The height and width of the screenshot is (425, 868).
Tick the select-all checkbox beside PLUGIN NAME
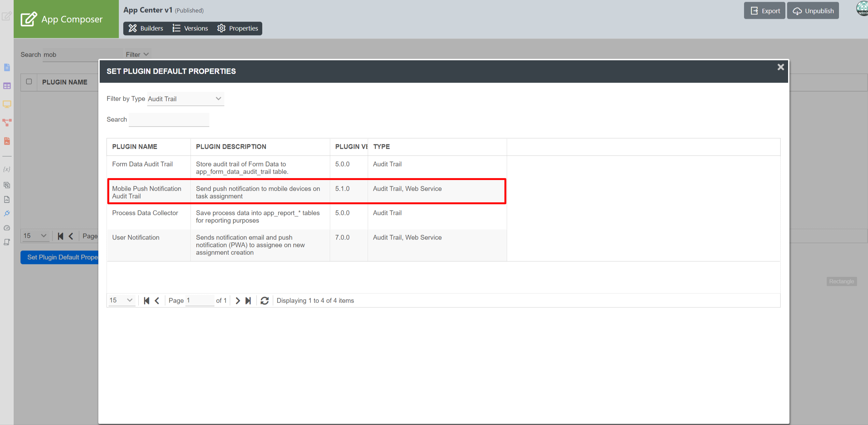29,82
